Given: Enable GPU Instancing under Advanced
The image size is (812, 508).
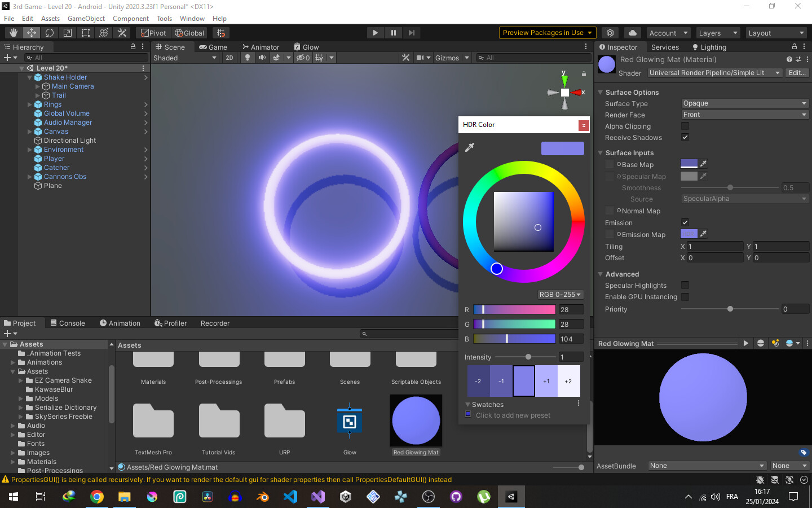Looking at the screenshot, I should 685,296.
